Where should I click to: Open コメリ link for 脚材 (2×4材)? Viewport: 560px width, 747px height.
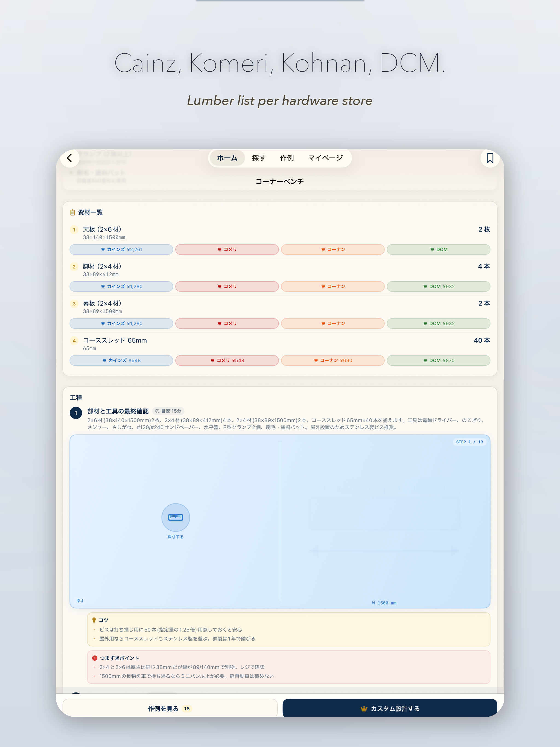(x=227, y=286)
